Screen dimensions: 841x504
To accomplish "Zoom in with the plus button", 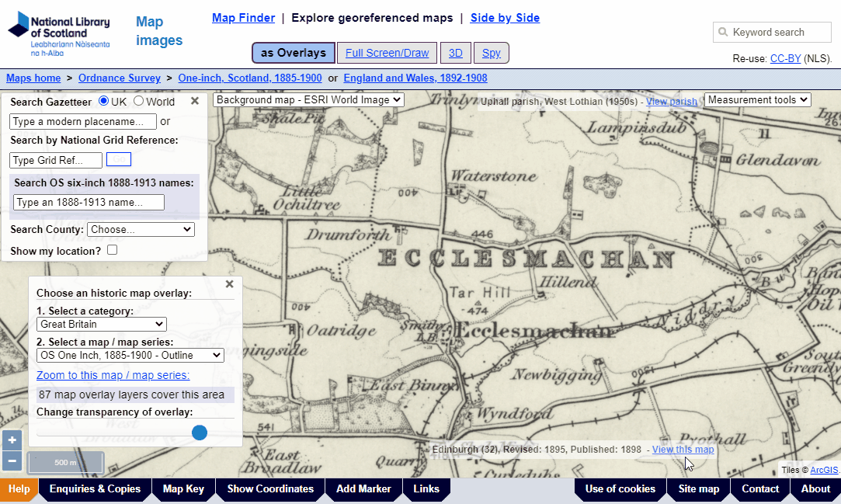I will [12, 440].
